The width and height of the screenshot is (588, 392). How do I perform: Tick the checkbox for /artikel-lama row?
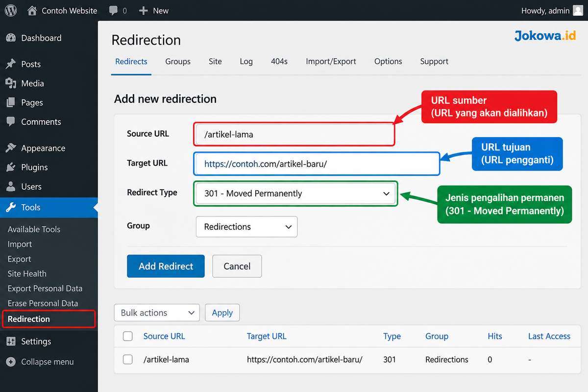[x=128, y=360]
